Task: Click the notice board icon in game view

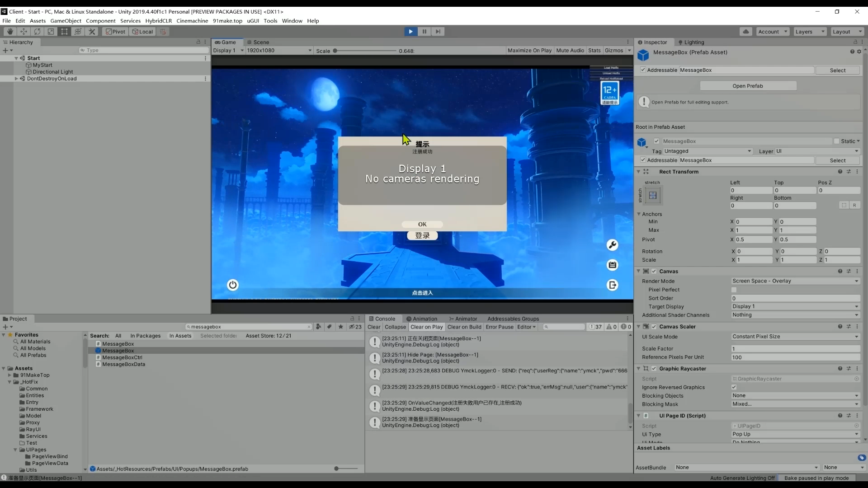Action: [612, 265]
